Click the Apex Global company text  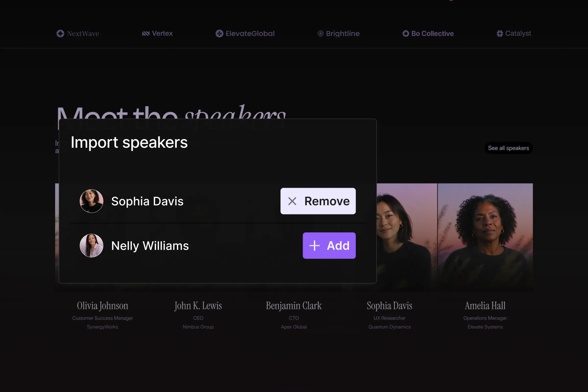294,327
